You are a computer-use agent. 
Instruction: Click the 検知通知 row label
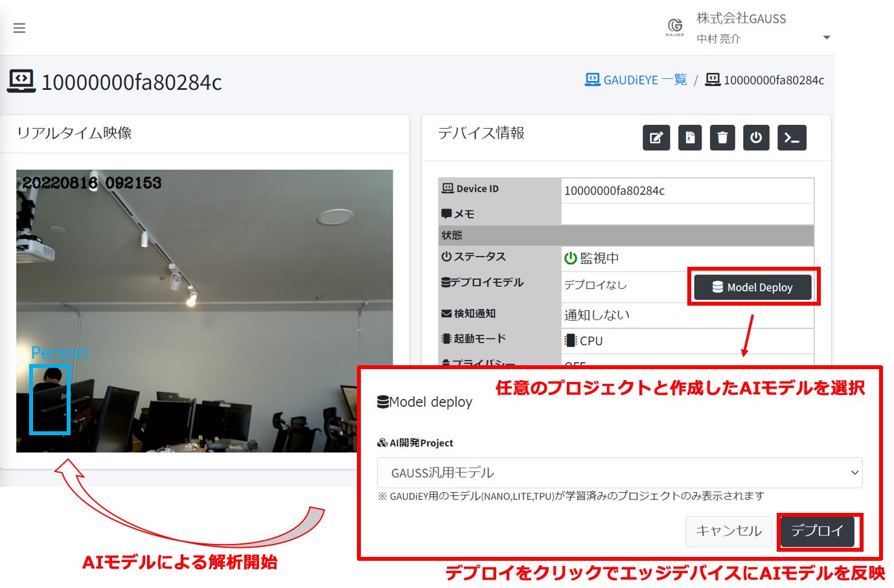(x=468, y=313)
